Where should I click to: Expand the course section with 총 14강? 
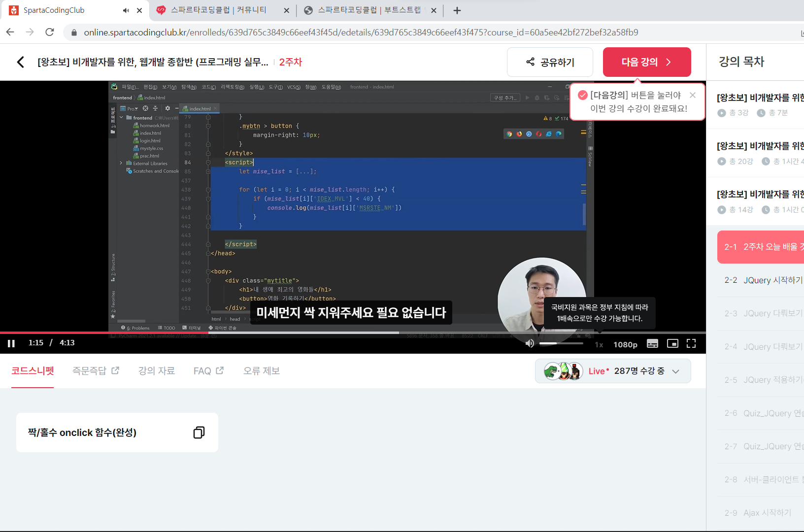point(755,201)
